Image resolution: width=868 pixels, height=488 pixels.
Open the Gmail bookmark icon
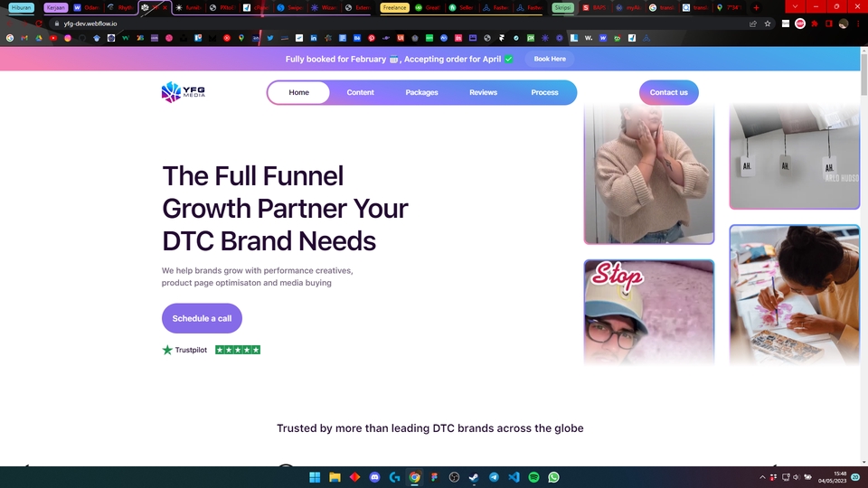(24, 38)
